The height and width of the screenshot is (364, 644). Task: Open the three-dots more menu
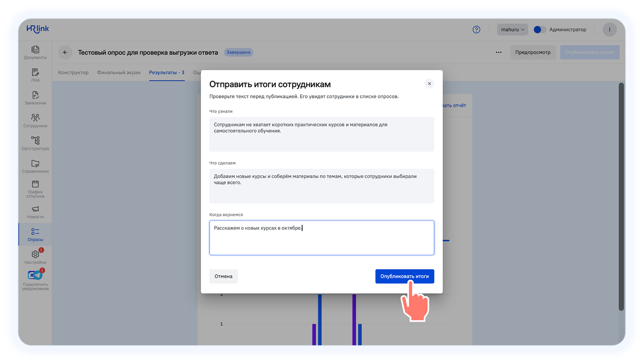(x=498, y=52)
